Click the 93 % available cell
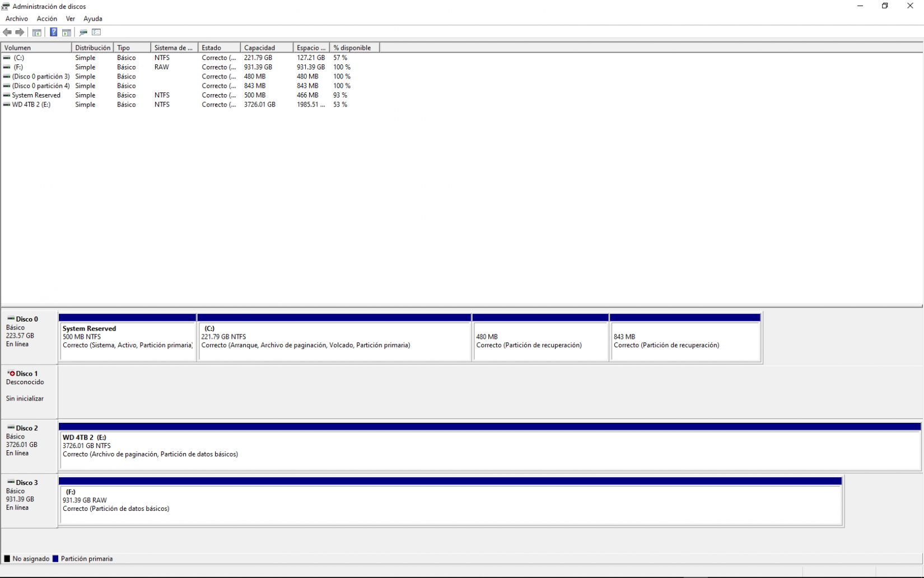Screen dimensions: 924x578 340,95
